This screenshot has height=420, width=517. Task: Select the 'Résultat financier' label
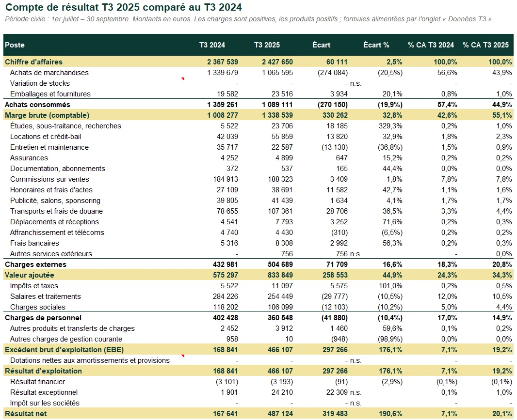click(x=38, y=382)
